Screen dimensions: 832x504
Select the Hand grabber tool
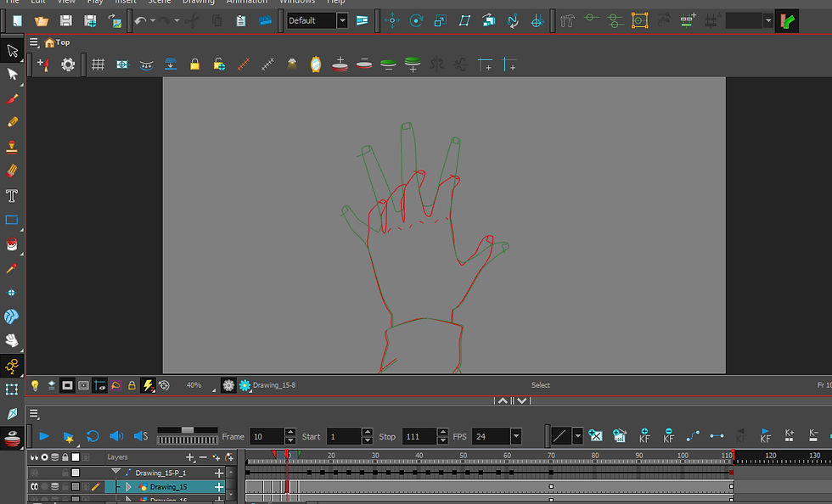[x=12, y=340]
